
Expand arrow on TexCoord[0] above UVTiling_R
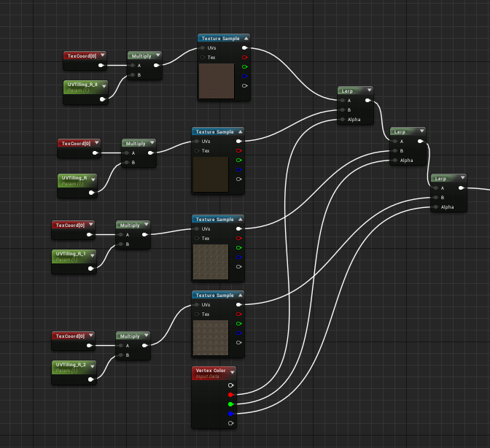click(x=96, y=142)
